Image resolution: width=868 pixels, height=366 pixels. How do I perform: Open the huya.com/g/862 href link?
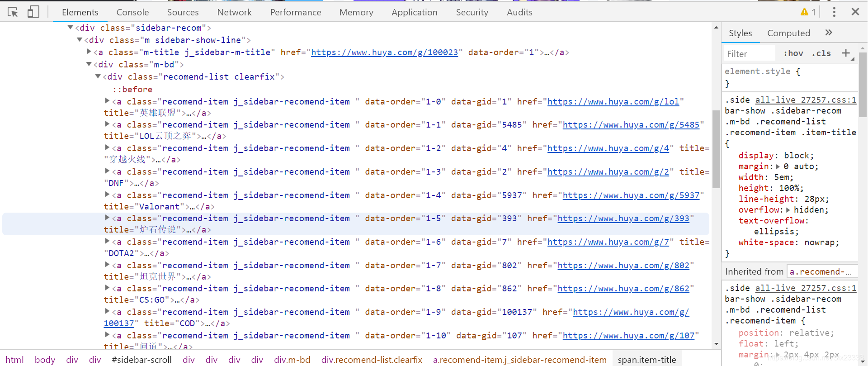(623, 289)
